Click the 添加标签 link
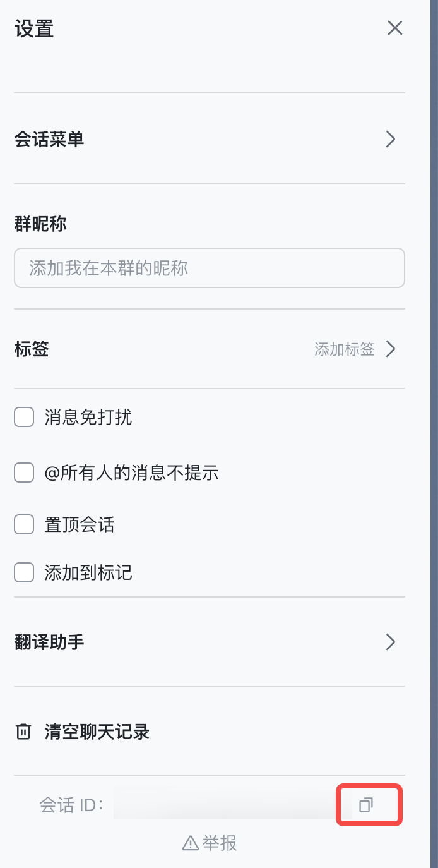This screenshot has width=438, height=868. pyautogui.click(x=344, y=349)
